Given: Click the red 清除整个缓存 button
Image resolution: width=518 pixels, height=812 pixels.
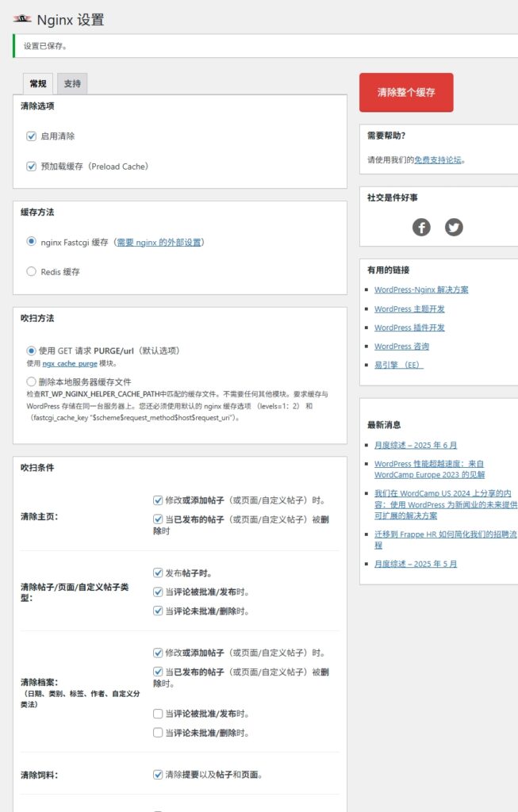Looking at the screenshot, I should coord(406,92).
